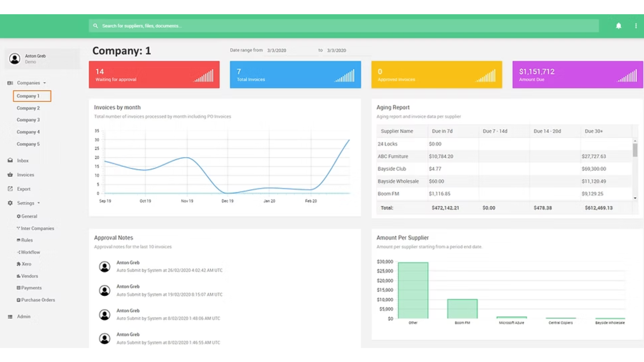Collapse the Companies menu arrow
Screen dimensions: 644x362
click(44, 83)
